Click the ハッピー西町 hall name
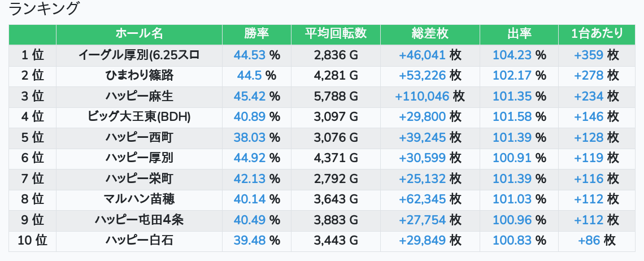The image size is (644, 261). (139, 137)
